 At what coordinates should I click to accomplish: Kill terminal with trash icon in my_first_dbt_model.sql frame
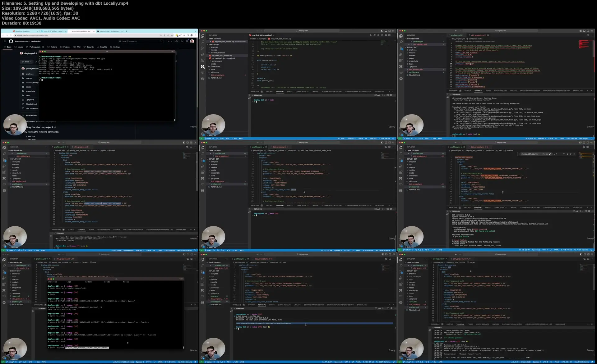[x=391, y=95]
